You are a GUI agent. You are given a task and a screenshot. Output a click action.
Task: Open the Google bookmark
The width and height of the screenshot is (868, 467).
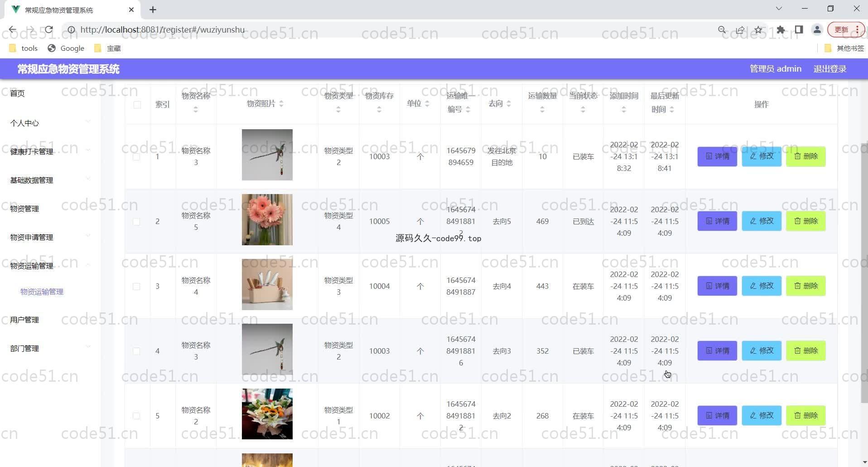point(66,48)
